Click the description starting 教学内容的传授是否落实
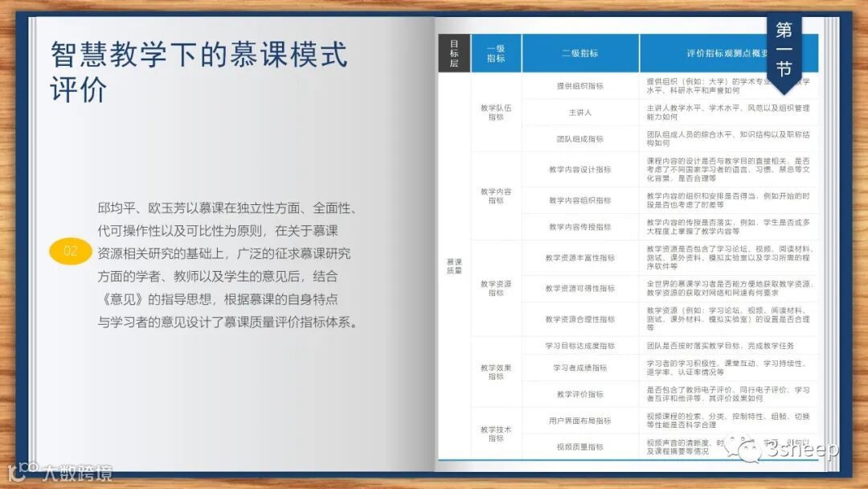Screen dimensions: 868x489 (x=728, y=227)
